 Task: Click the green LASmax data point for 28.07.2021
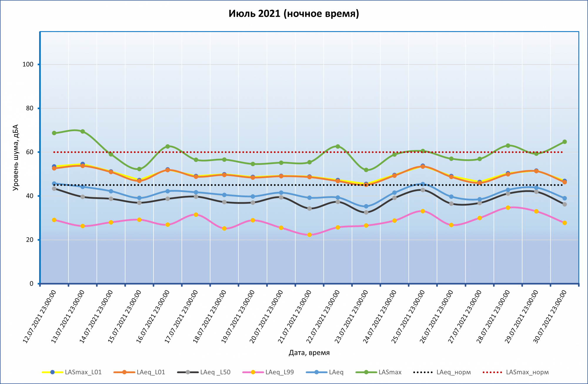508,146
